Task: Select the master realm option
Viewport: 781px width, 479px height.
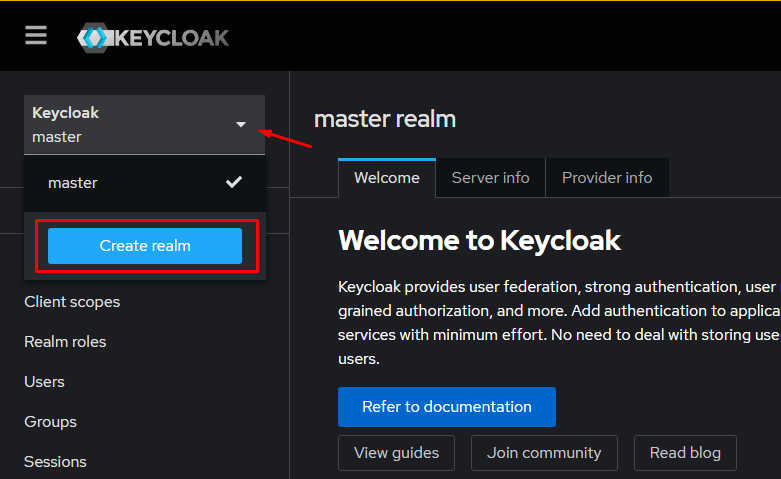Action: [x=73, y=183]
